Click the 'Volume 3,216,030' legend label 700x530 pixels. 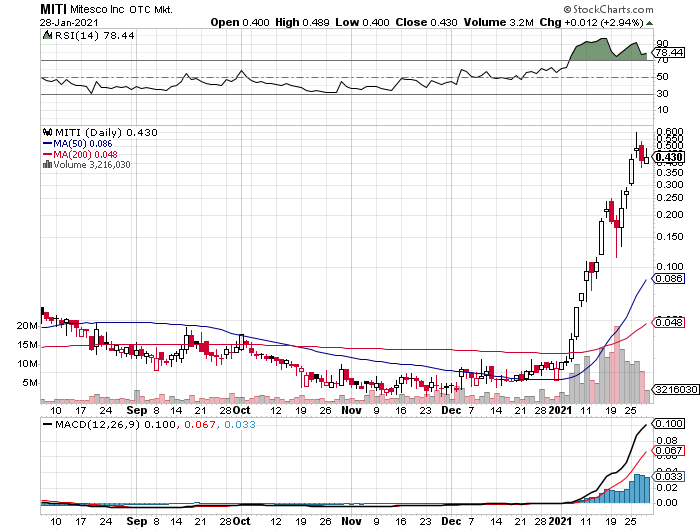[x=92, y=165]
